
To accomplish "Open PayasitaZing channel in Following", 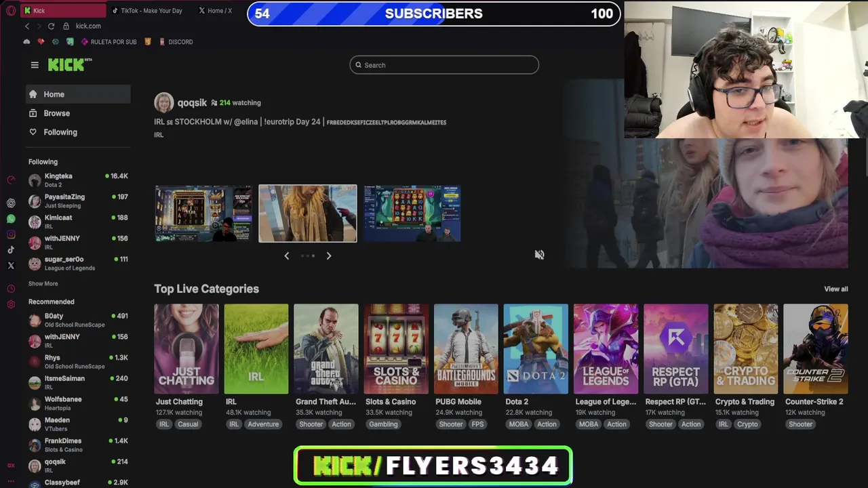I will click(78, 201).
